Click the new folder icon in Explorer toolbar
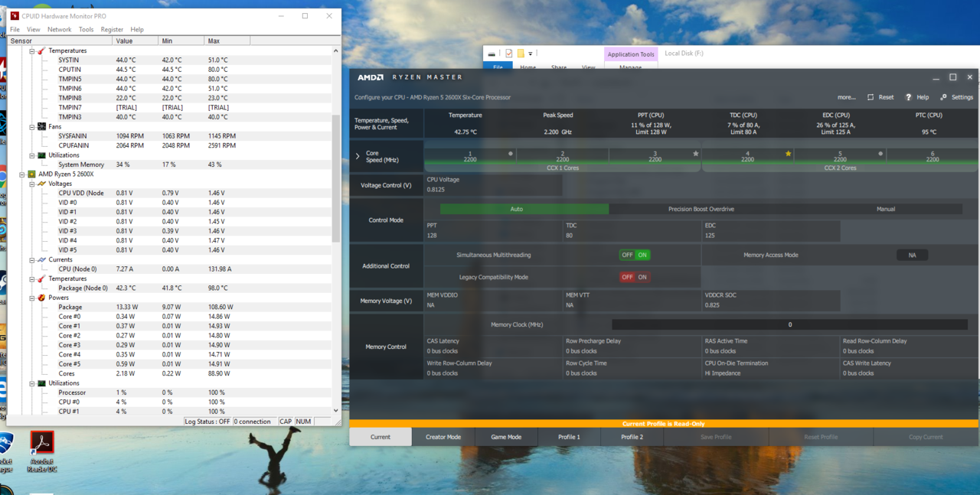This screenshot has height=495, width=980. 521,54
